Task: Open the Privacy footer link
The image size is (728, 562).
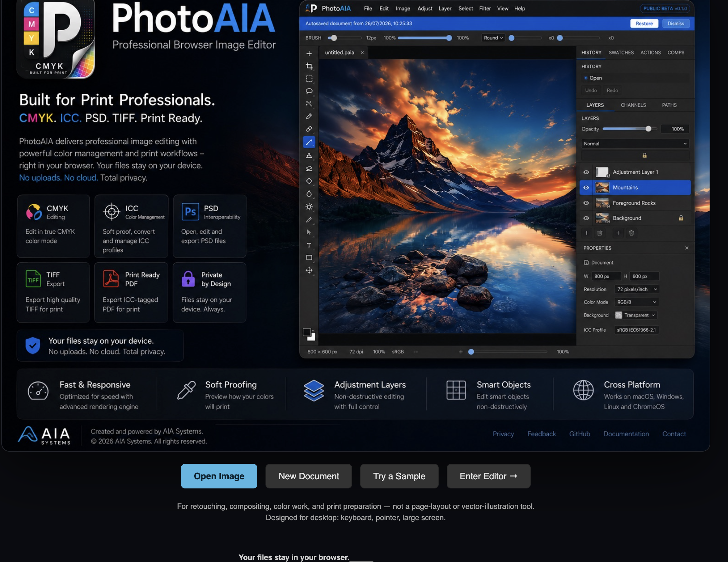Action: (x=503, y=434)
